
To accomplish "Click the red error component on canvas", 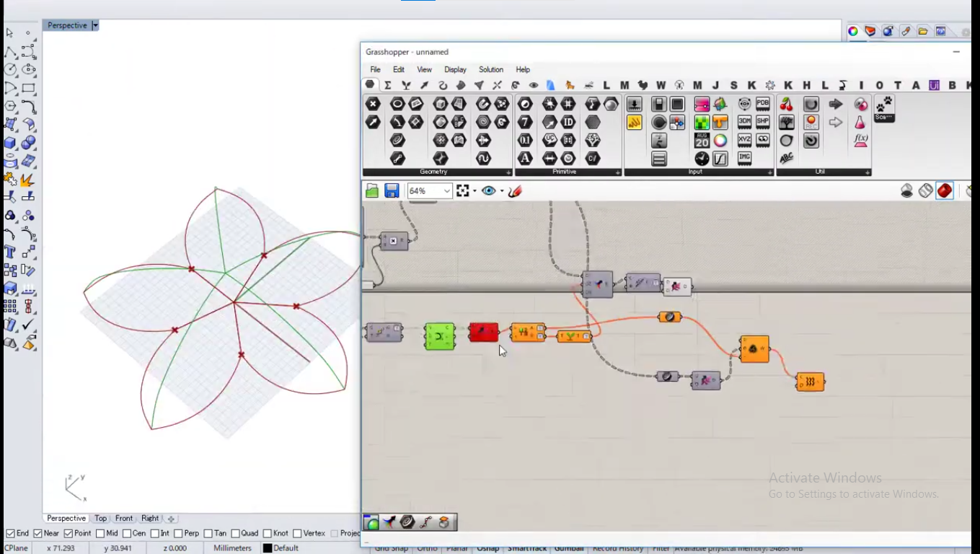I will coord(483,332).
